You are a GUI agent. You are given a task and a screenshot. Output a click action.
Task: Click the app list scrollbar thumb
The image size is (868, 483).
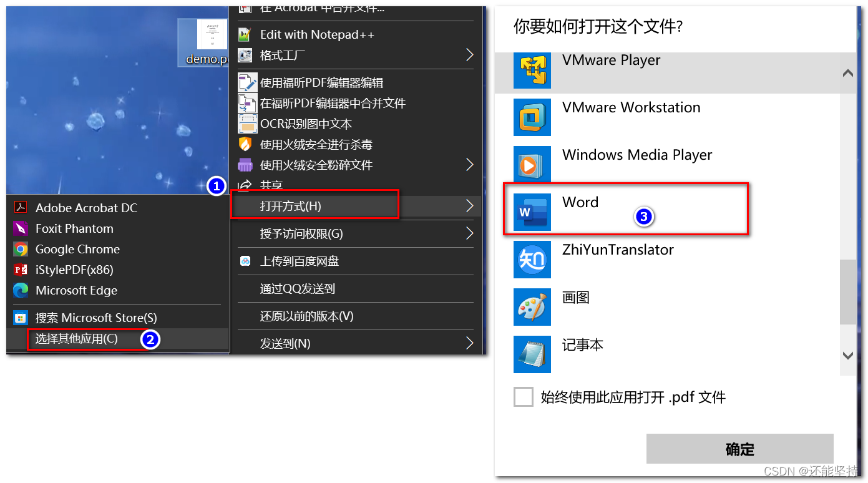tap(847, 291)
